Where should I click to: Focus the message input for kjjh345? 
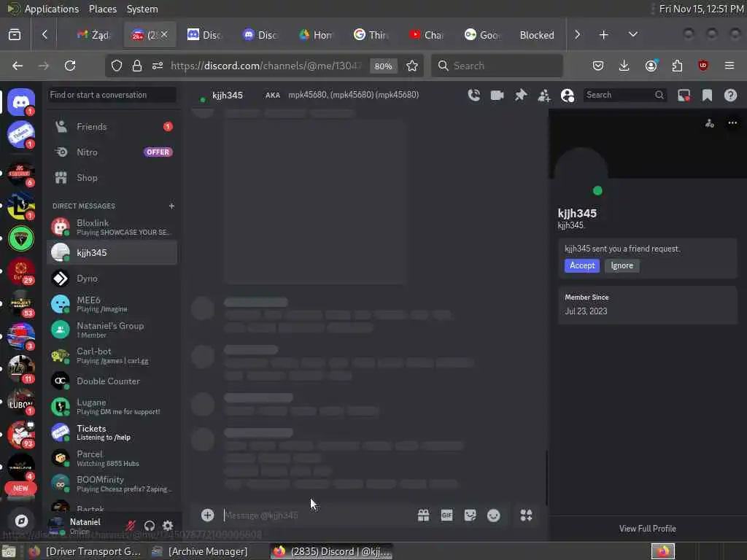[317, 516]
